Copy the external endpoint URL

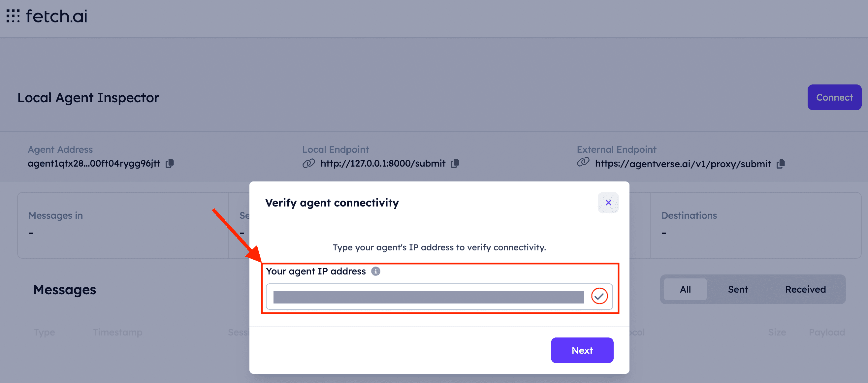pos(781,164)
